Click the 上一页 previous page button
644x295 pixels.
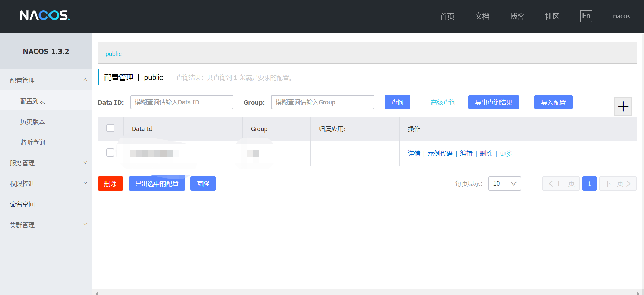point(561,183)
